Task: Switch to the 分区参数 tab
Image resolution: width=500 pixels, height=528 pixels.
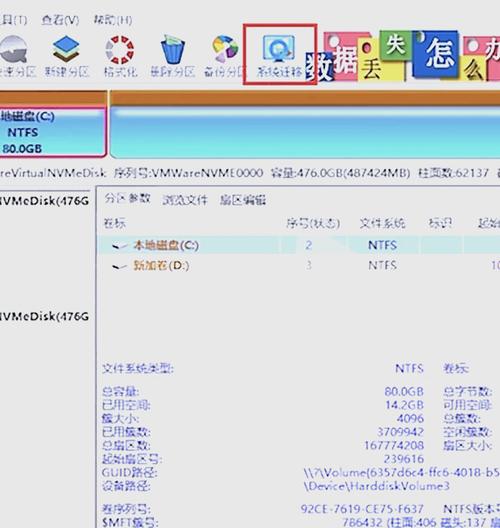Action: (x=127, y=199)
